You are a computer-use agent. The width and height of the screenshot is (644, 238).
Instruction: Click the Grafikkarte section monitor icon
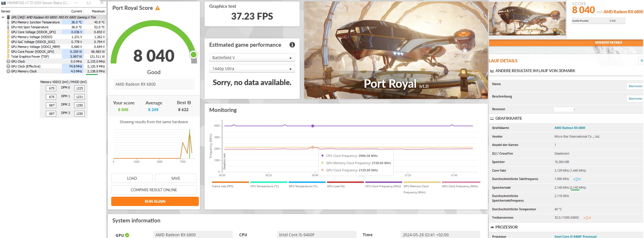tap(492, 119)
